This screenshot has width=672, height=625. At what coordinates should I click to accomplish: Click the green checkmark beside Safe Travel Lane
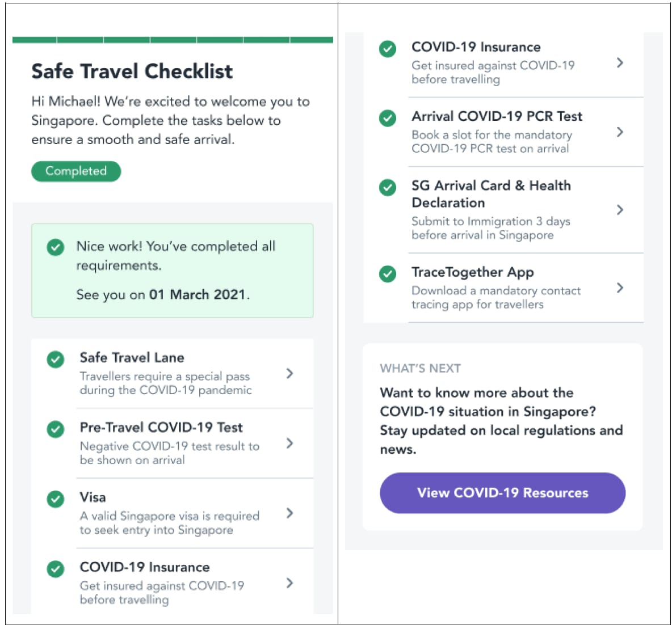tap(56, 360)
